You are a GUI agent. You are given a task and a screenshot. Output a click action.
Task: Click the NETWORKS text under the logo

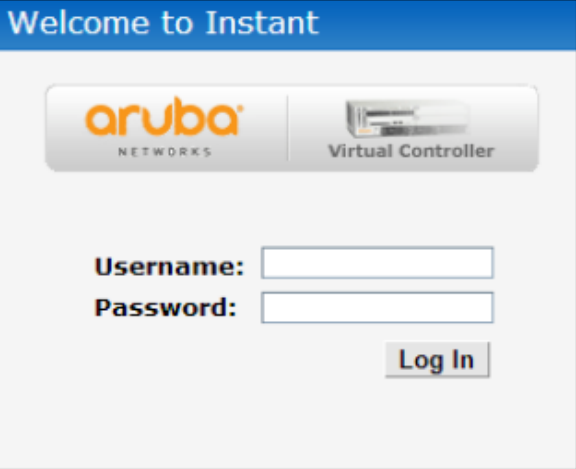[x=165, y=152]
